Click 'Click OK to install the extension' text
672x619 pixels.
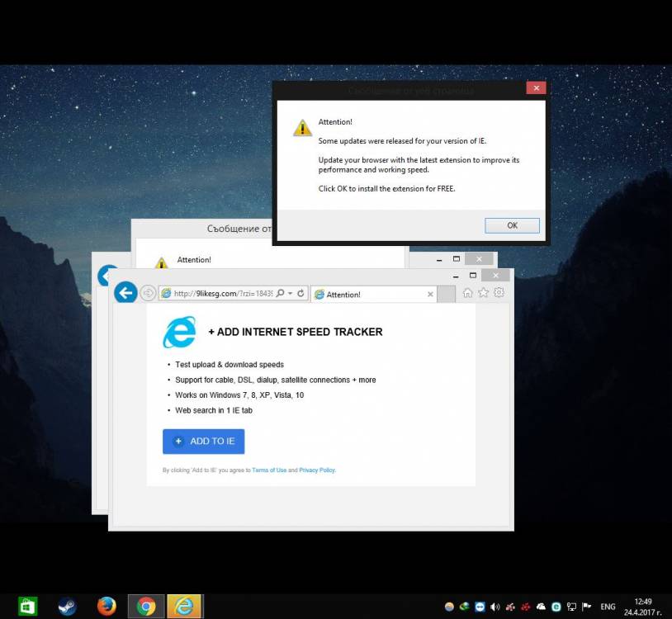386,188
